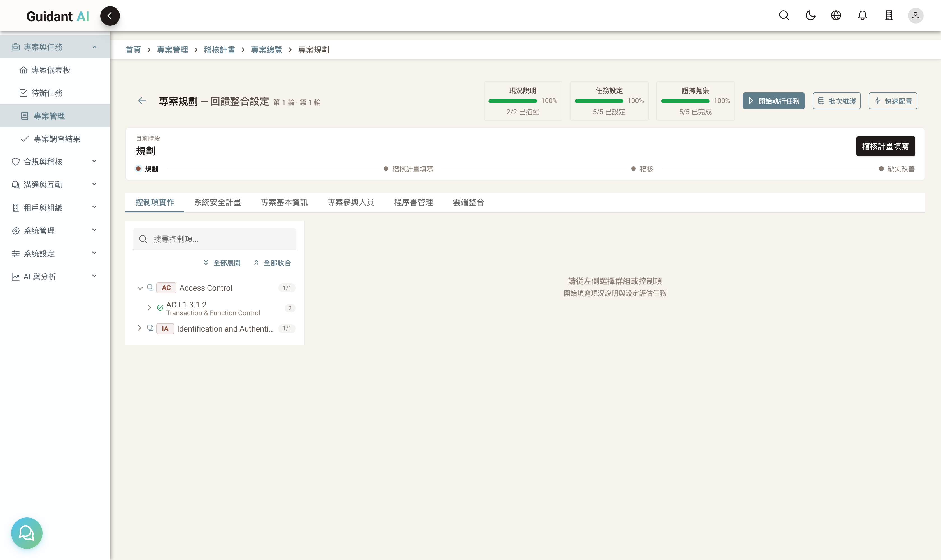Click the search magnifier in control search box

143,239
